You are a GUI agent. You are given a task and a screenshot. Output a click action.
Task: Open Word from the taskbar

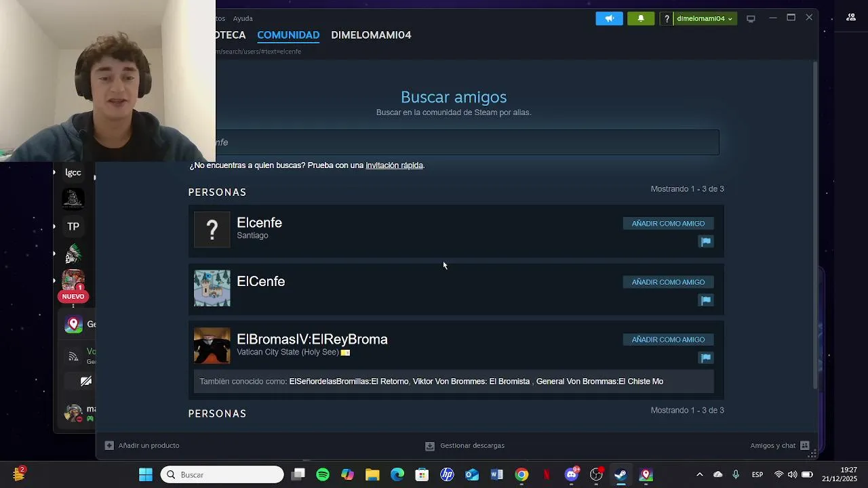coord(496,474)
